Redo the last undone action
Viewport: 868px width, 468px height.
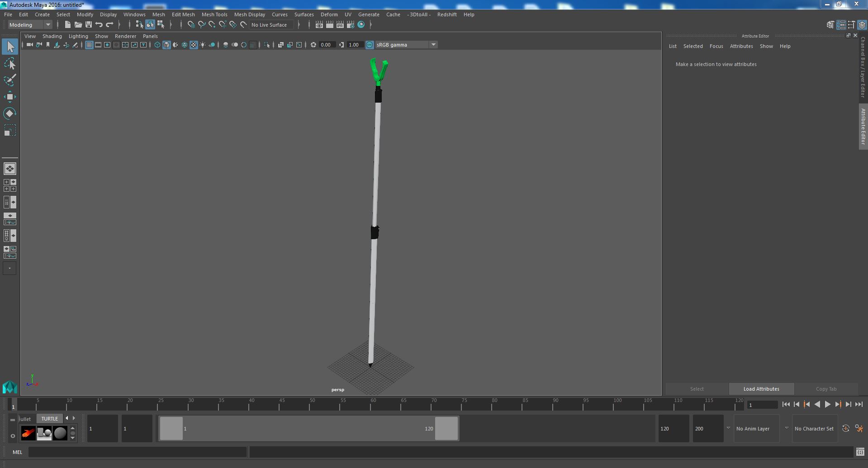109,25
